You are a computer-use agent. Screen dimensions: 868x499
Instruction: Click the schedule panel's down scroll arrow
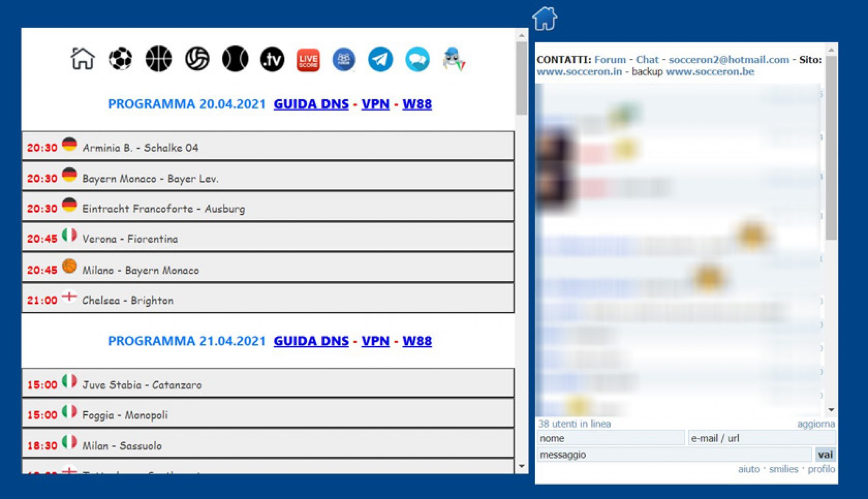522,466
